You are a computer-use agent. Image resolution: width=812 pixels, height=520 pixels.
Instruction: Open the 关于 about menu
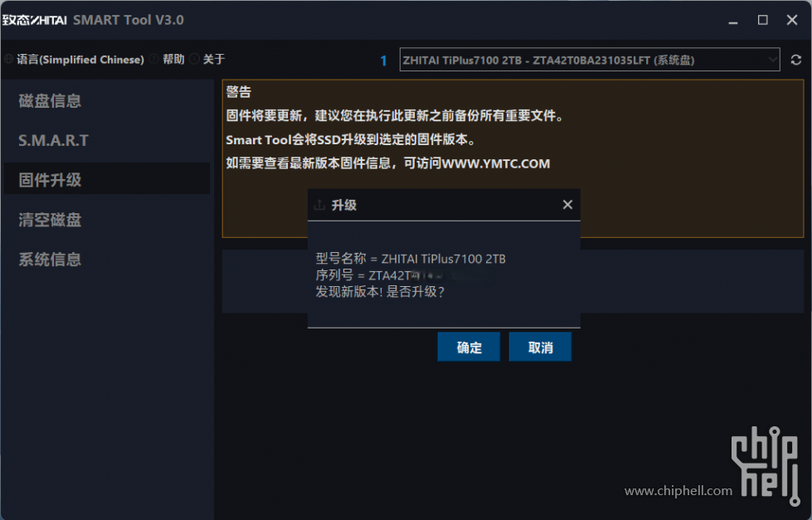tap(214, 59)
